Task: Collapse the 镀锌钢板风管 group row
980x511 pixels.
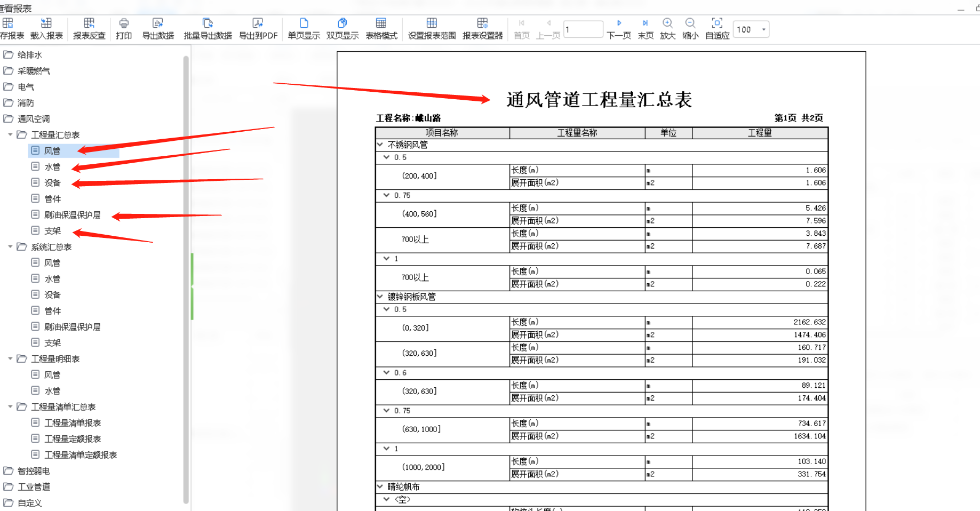Action: (380, 297)
